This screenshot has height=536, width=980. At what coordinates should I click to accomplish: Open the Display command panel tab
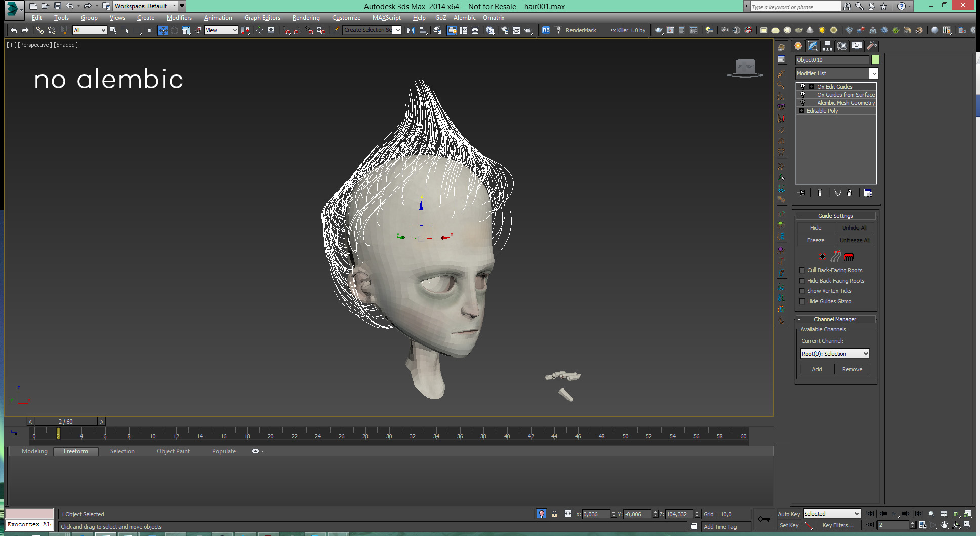click(x=856, y=46)
